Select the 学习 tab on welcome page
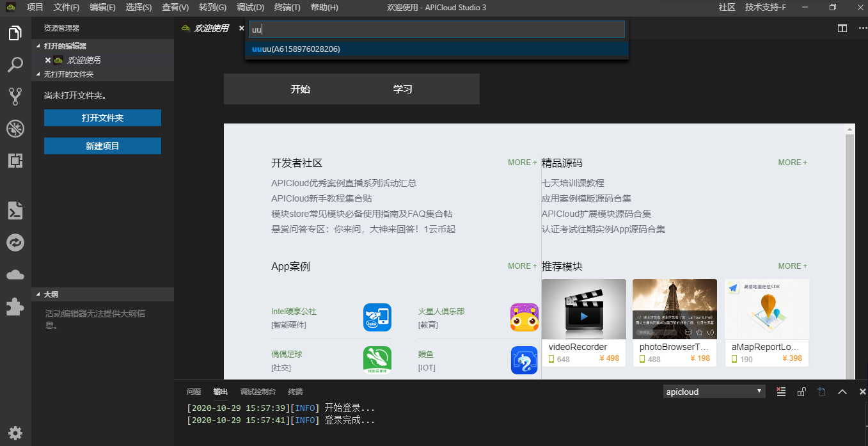Screen dimensions: 868x446 (403, 89)
